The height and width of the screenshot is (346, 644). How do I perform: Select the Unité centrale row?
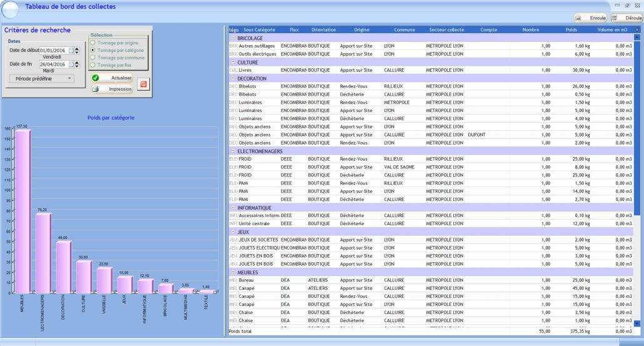click(x=431, y=223)
